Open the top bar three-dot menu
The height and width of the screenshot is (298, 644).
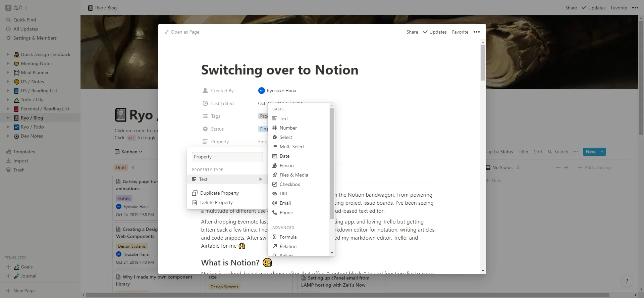635,8
